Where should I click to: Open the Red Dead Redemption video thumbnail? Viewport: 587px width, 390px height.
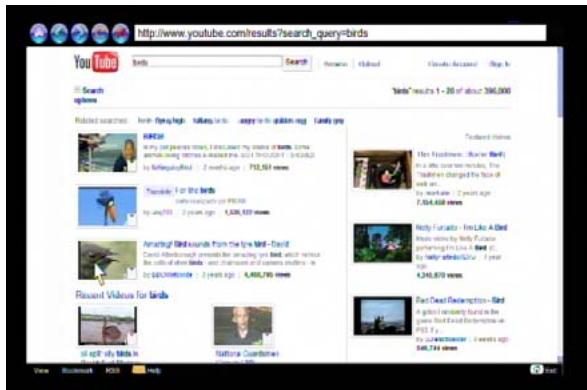[x=383, y=316]
